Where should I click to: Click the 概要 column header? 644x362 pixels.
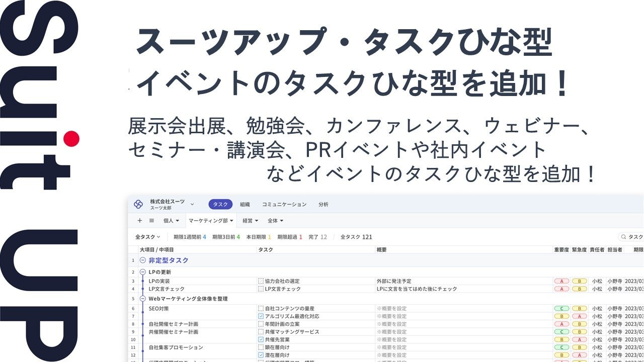pos(382,249)
